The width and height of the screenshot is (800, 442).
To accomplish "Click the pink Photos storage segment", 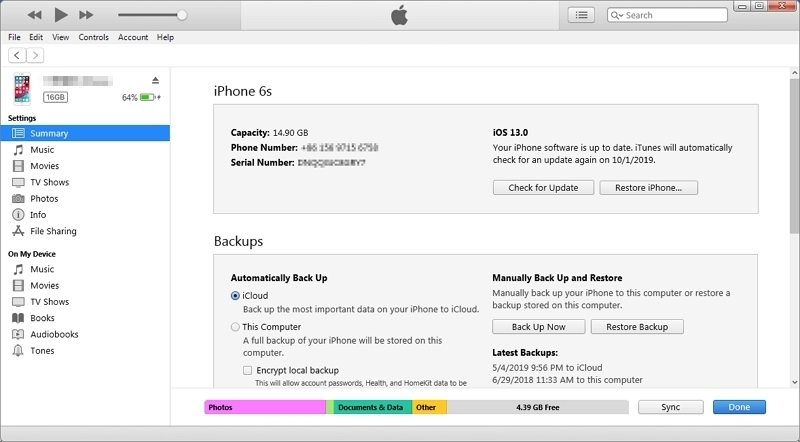I will pos(265,407).
